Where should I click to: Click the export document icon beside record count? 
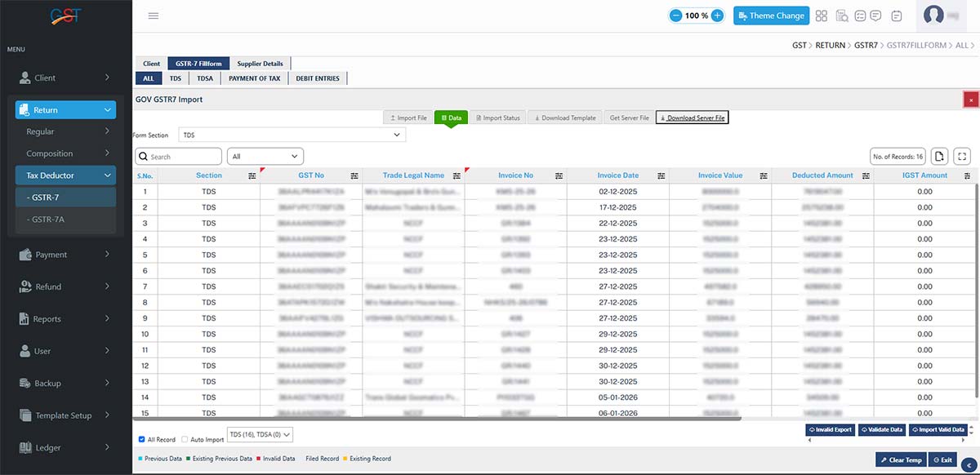[x=939, y=156]
